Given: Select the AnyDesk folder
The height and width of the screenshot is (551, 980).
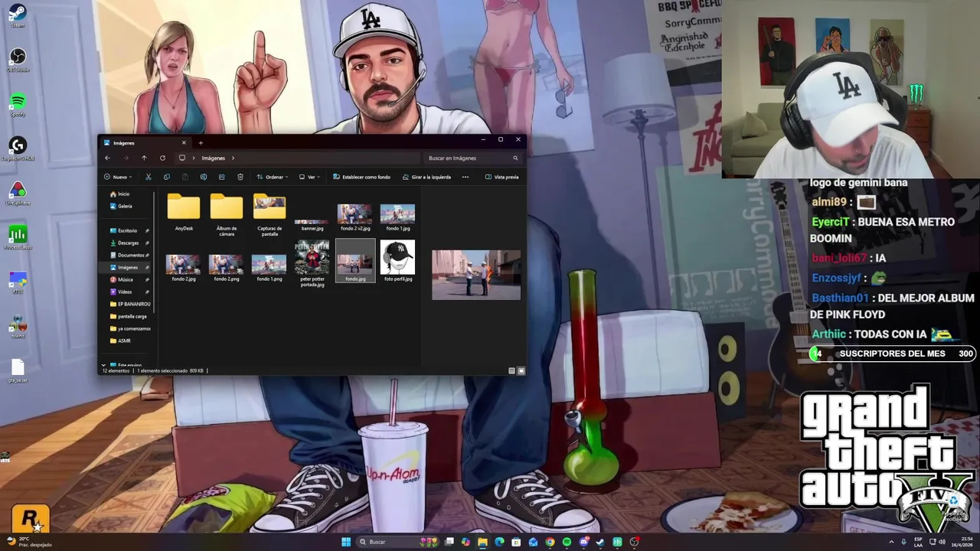Looking at the screenshot, I should [x=184, y=212].
